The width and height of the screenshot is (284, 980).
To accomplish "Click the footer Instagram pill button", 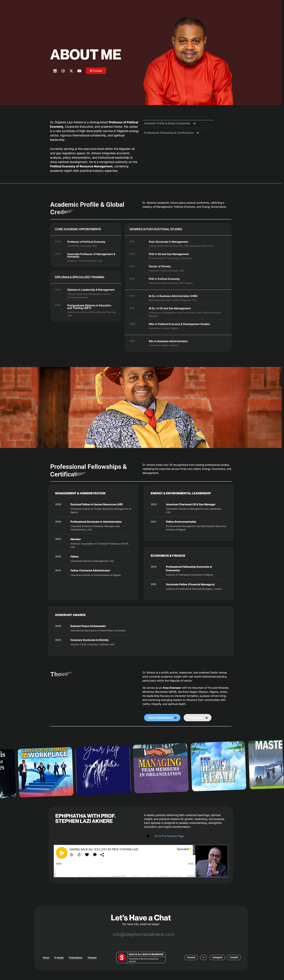I will [217, 957].
